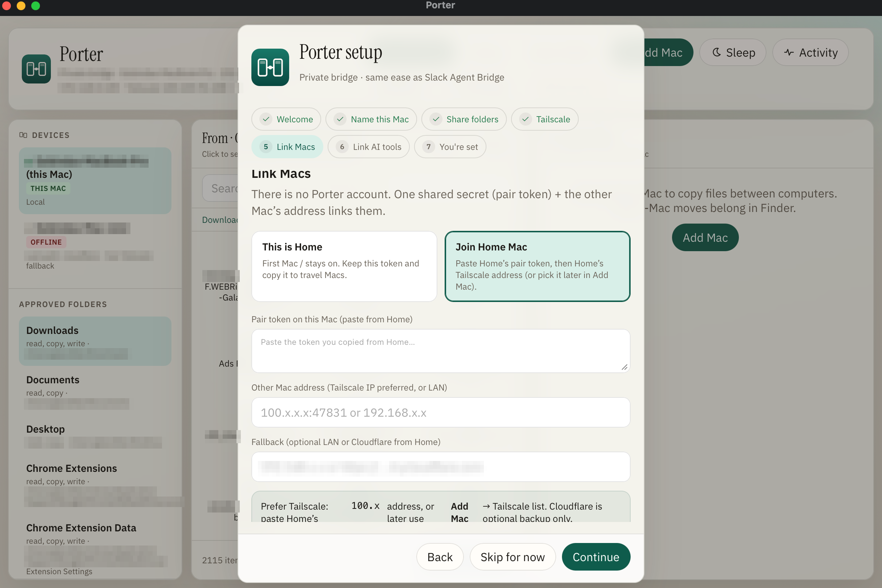Go to the Share folders step

pos(464,119)
